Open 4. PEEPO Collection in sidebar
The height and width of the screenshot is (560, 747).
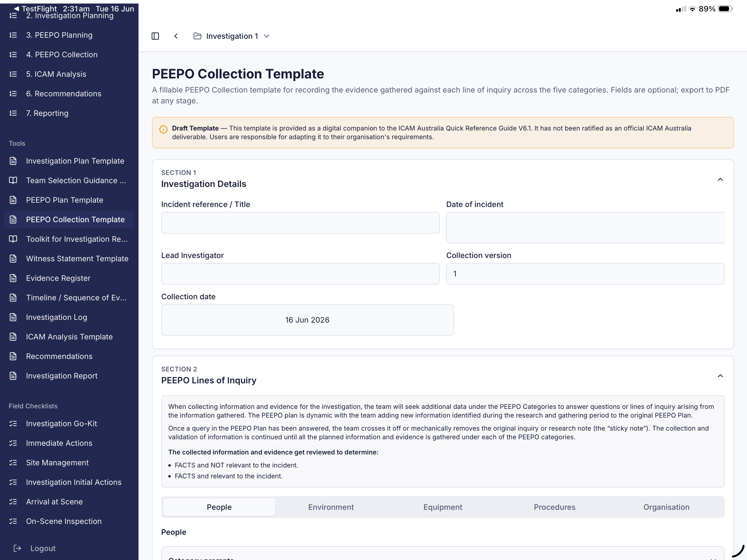point(69,55)
